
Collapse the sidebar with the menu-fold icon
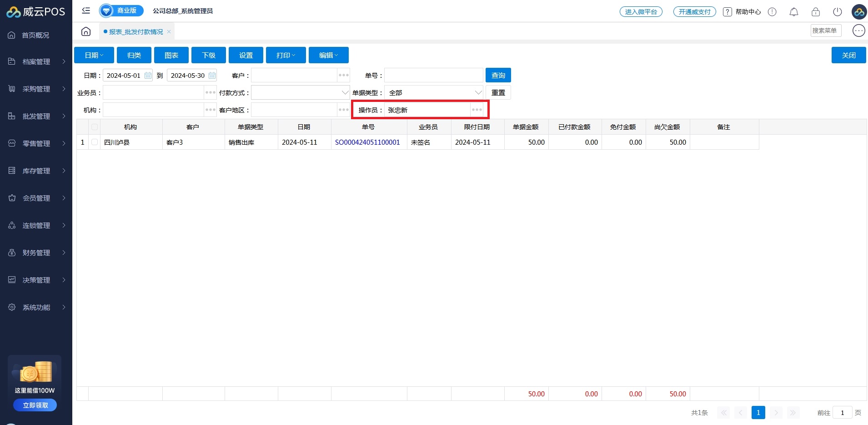(x=86, y=10)
